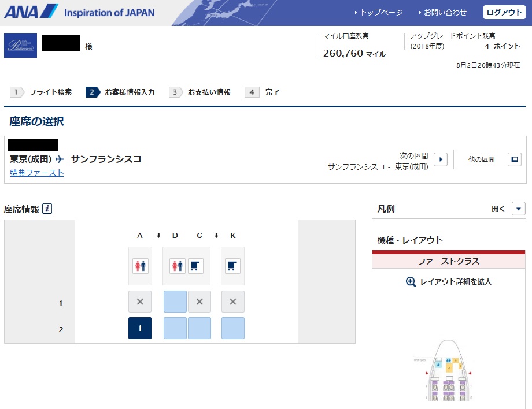Screen dimensions: 532x409
Task: Click the seat information info icon
Action: click(47, 209)
